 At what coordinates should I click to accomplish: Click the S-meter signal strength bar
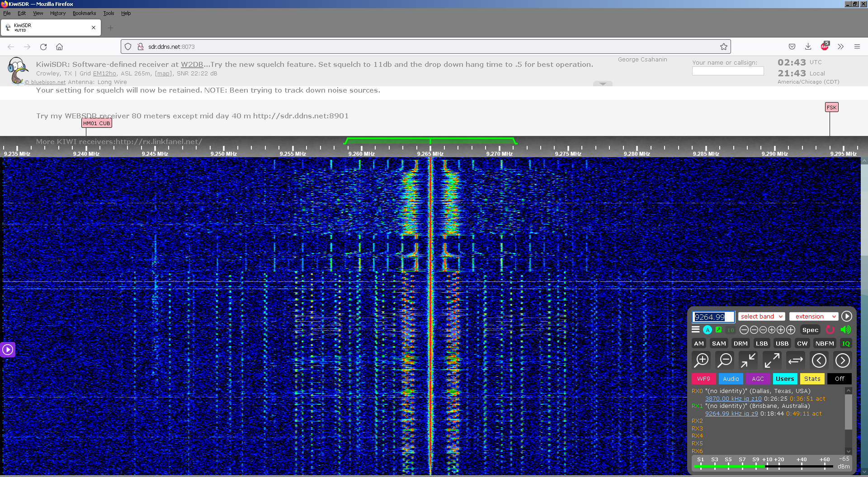click(764, 466)
